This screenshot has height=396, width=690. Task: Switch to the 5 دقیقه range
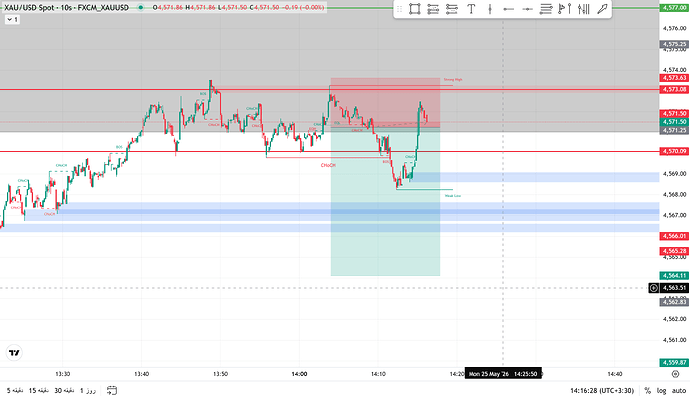coord(15,390)
